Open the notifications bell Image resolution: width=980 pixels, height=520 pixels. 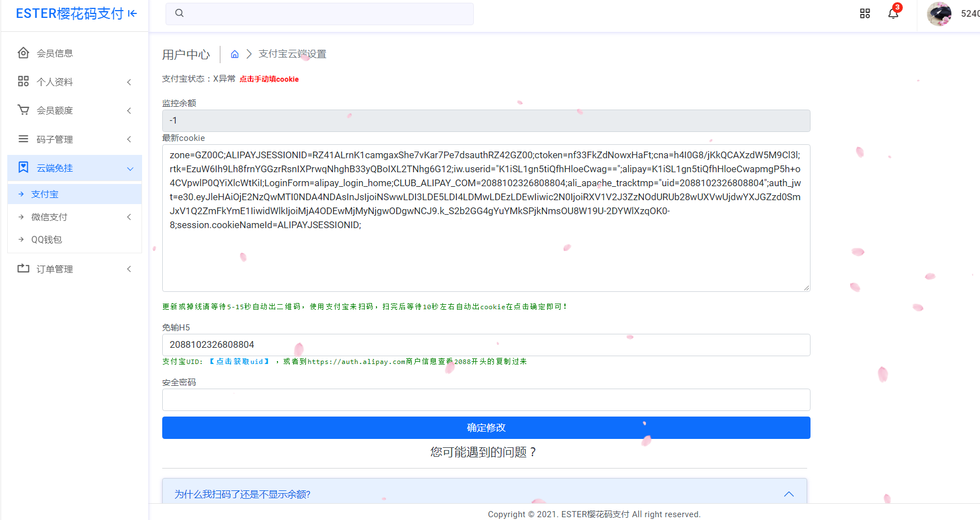click(x=893, y=13)
